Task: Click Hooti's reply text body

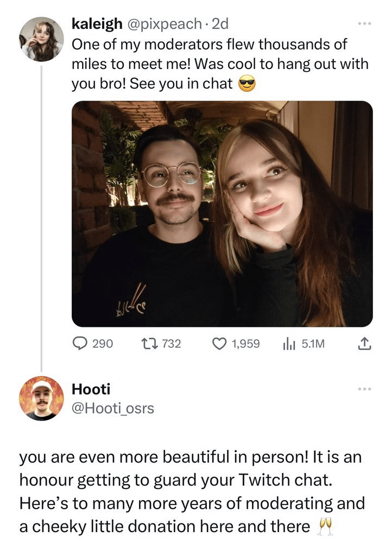Action: click(x=192, y=491)
